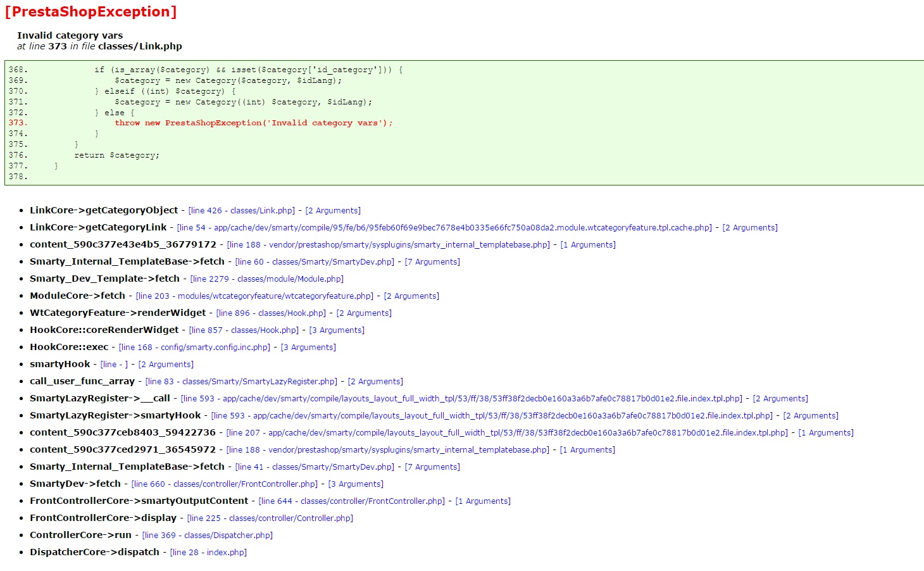Screen dimensions: 924x571
Task: Open line 644 FrontController.php link
Action: point(352,501)
